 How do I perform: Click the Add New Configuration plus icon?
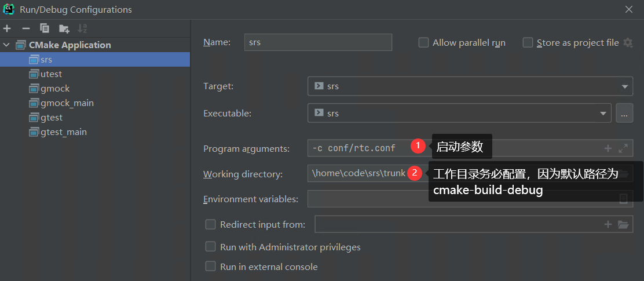coord(7,28)
